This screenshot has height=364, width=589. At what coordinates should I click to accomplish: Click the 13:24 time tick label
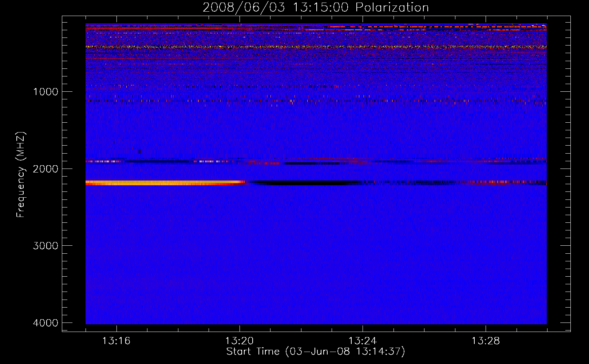[363, 341]
